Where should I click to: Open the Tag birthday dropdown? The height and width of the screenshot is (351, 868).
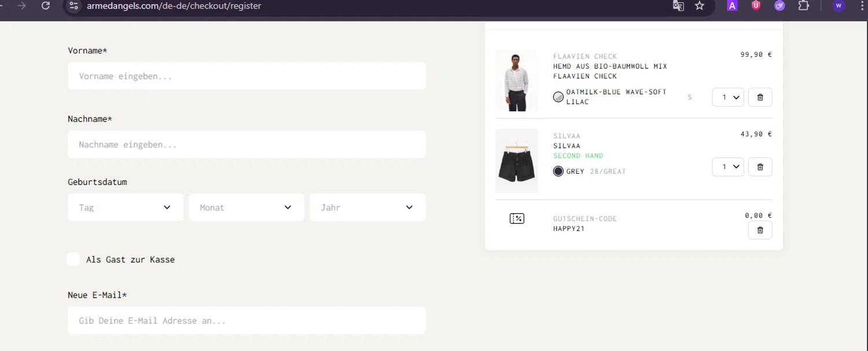pos(126,207)
